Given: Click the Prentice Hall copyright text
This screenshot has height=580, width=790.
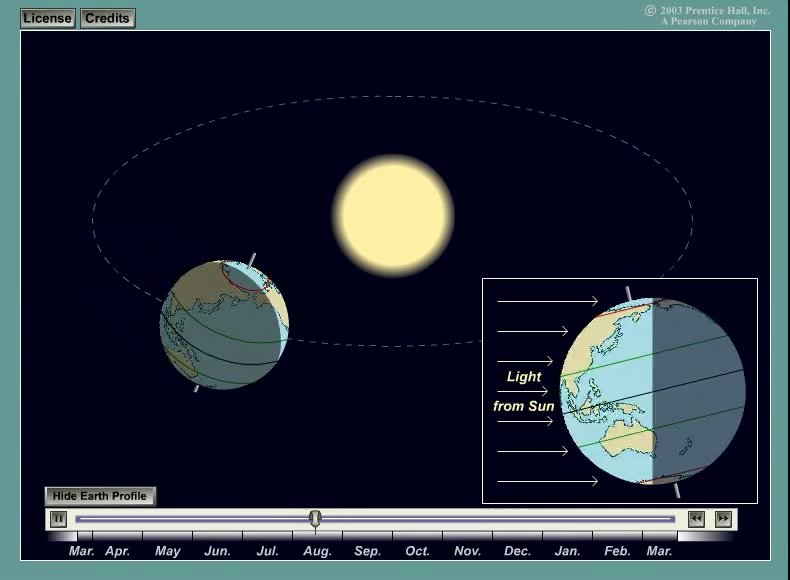Looking at the screenshot, I should point(708,16).
